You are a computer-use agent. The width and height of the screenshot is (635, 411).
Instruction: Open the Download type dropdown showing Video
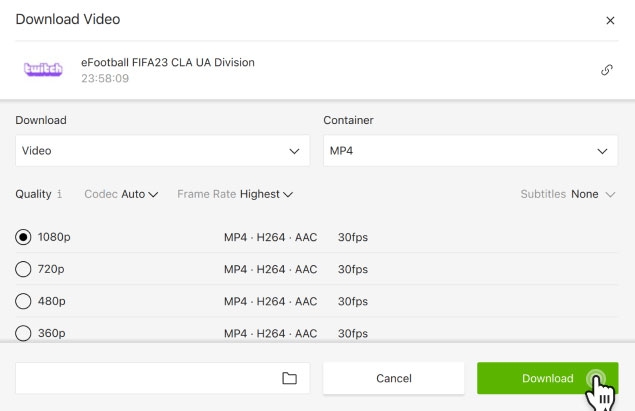click(162, 151)
